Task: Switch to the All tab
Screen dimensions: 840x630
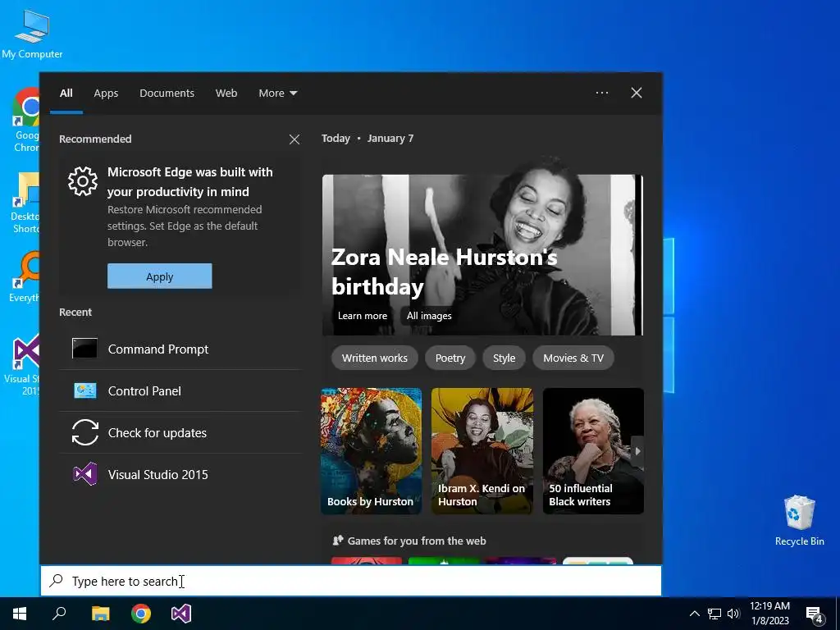Action: (66, 94)
